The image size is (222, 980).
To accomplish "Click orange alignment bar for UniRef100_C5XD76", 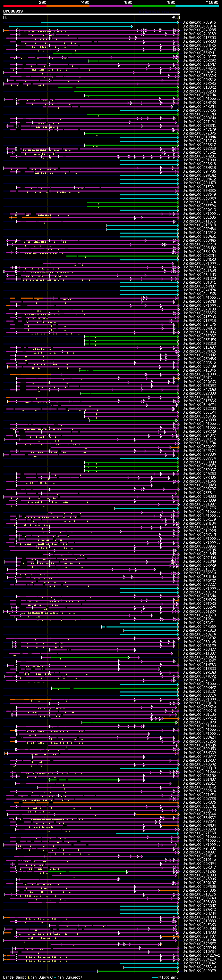I will (96, 803).
